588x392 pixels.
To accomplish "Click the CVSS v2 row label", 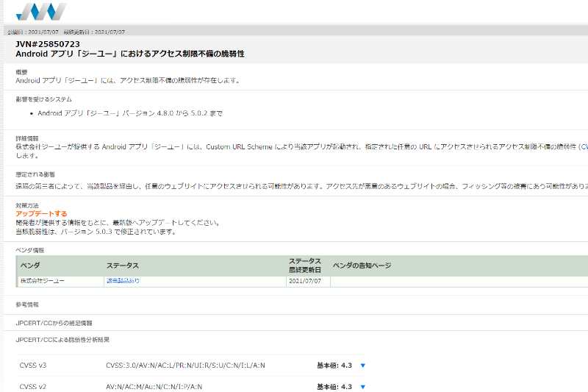I will (x=33, y=387).
